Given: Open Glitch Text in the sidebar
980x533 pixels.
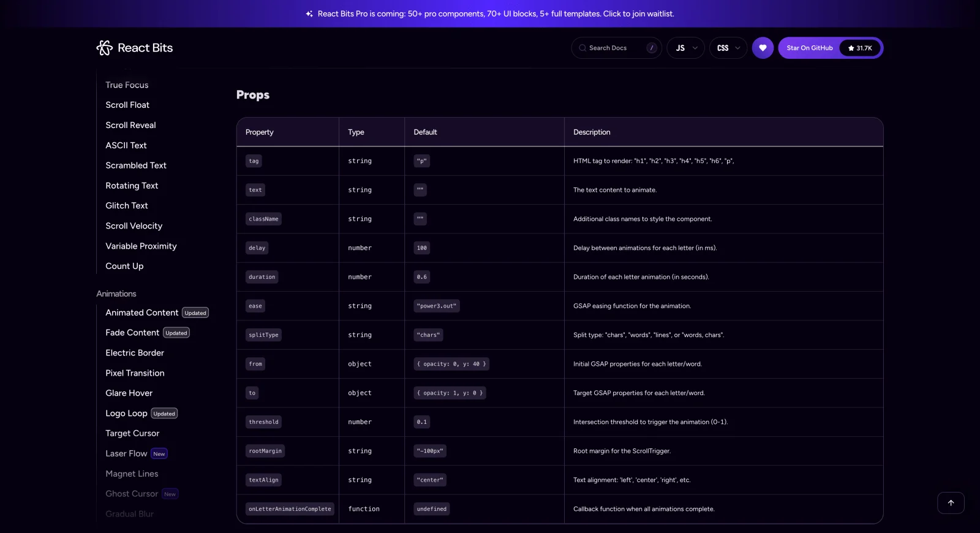Looking at the screenshot, I should coord(127,206).
